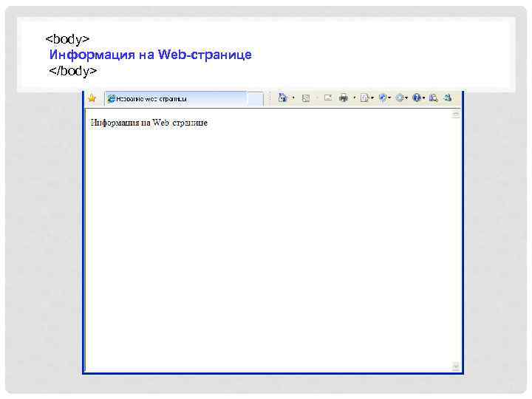Expand the Page menu dropdown arrow
The width and height of the screenshot is (532, 399).
coord(372,98)
